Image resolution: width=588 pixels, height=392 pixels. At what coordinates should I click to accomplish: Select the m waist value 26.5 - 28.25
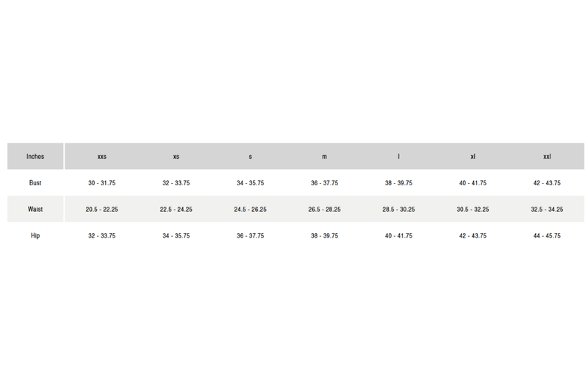point(324,210)
